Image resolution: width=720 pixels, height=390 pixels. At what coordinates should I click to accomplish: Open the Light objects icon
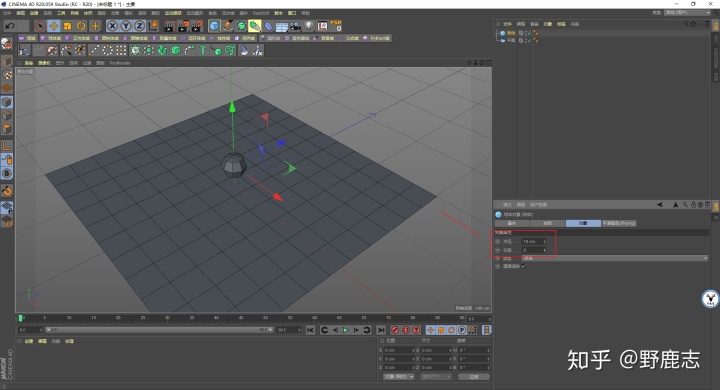[309, 26]
